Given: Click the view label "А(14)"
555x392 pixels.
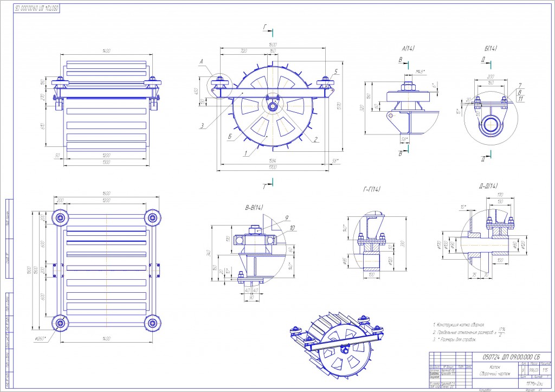Looking at the screenshot, I should (408, 48).
